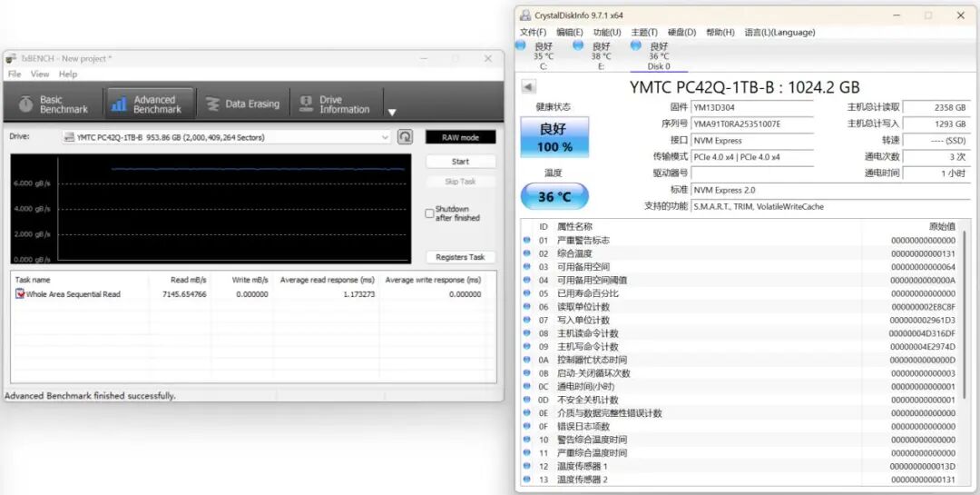
Task: Click the 原始值 column header
Action: tap(943, 226)
